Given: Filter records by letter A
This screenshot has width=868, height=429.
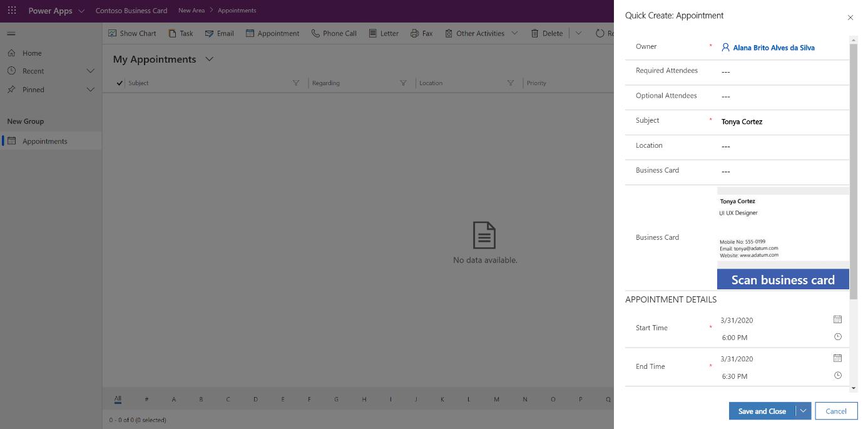Looking at the screenshot, I should click(x=174, y=399).
